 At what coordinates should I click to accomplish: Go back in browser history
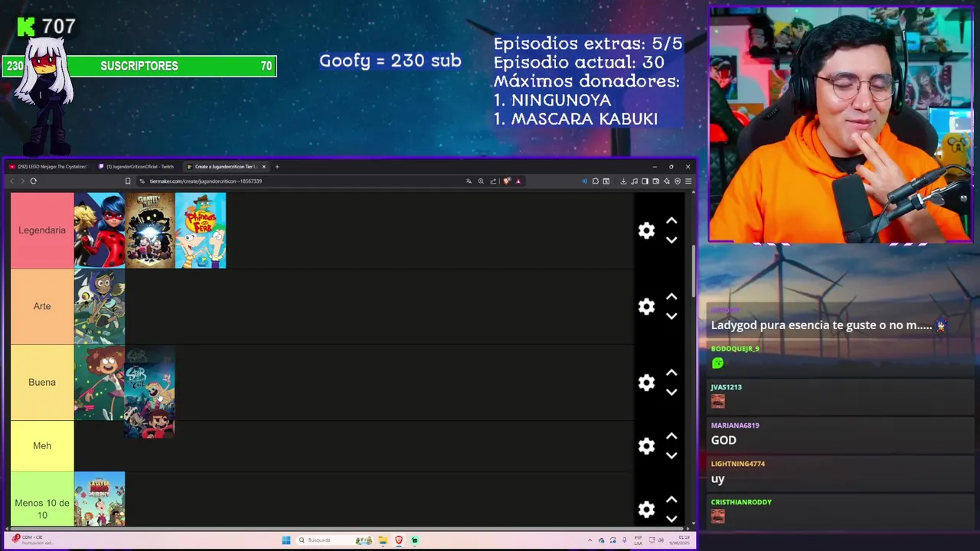pos(11,181)
